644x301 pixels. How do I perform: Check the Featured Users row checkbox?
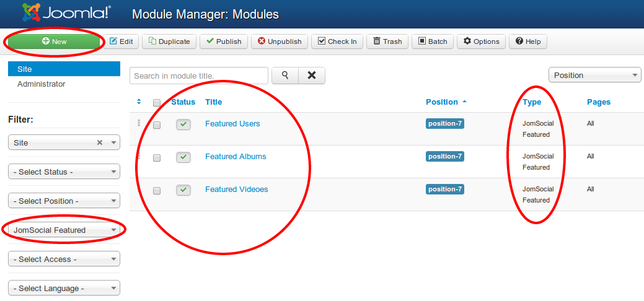click(157, 125)
